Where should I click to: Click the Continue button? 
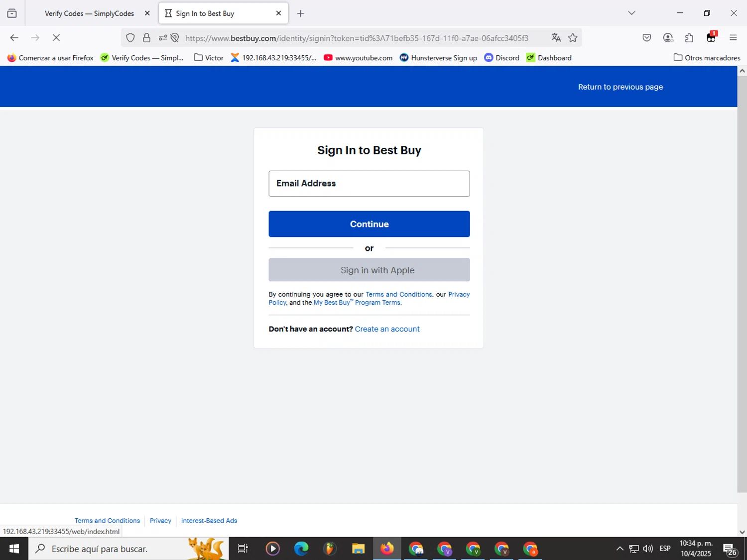pos(369,224)
